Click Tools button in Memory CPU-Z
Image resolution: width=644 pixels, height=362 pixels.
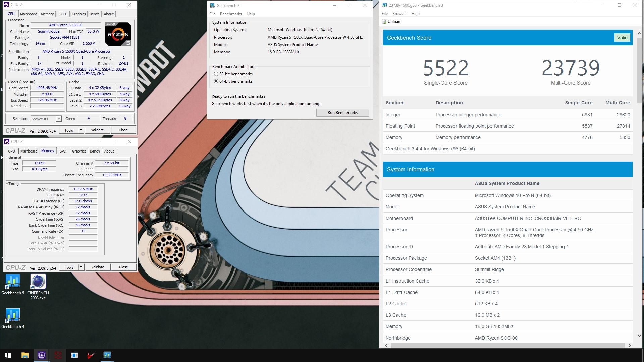point(69,267)
